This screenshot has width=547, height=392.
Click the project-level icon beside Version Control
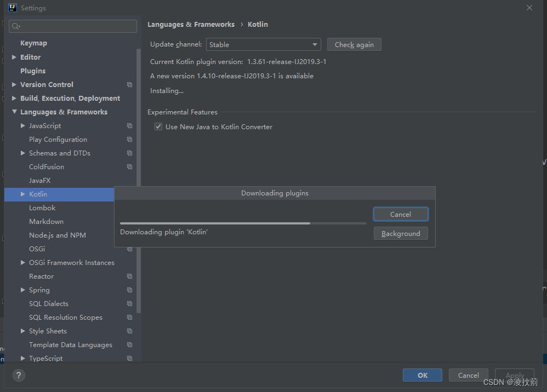click(129, 85)
